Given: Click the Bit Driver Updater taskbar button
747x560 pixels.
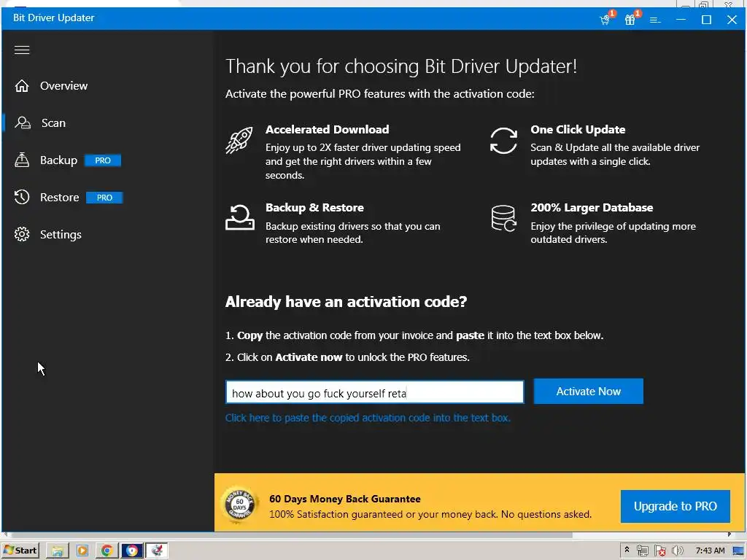Looking at the screenshot, I should pyautogui.click(x=157, y=551).
